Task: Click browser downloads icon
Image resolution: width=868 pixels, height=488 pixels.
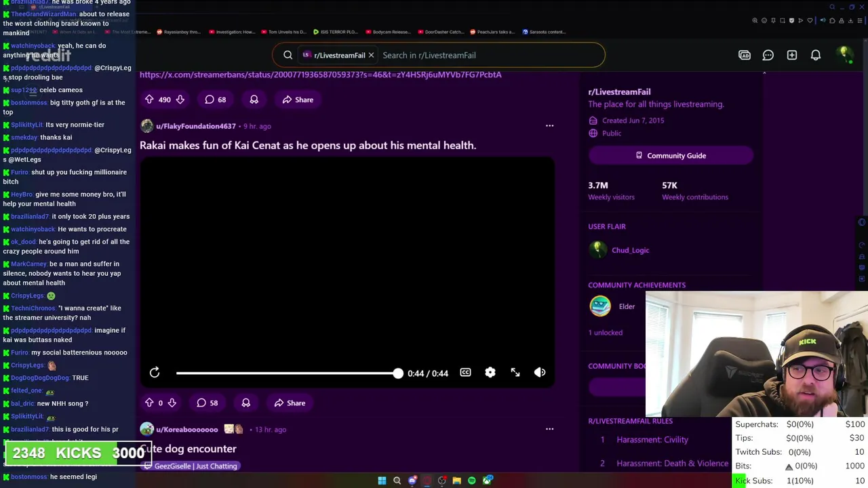Action: click(x=850, y=20)
